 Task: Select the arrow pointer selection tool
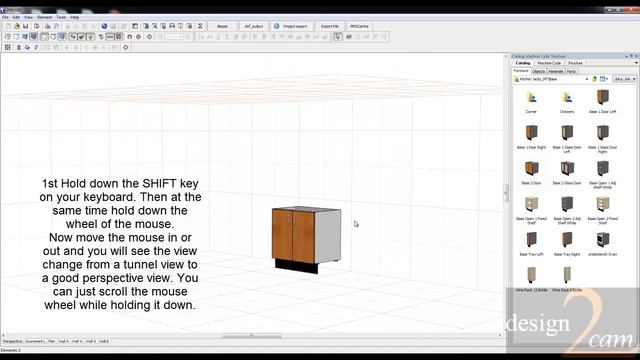[x=338, y=37]
